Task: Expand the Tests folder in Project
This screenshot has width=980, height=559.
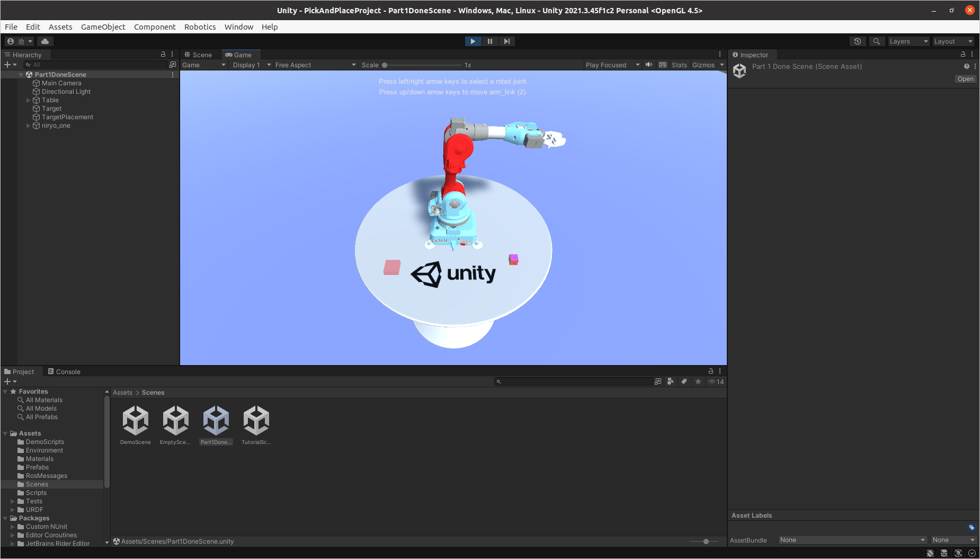Action: click(13, 501)
